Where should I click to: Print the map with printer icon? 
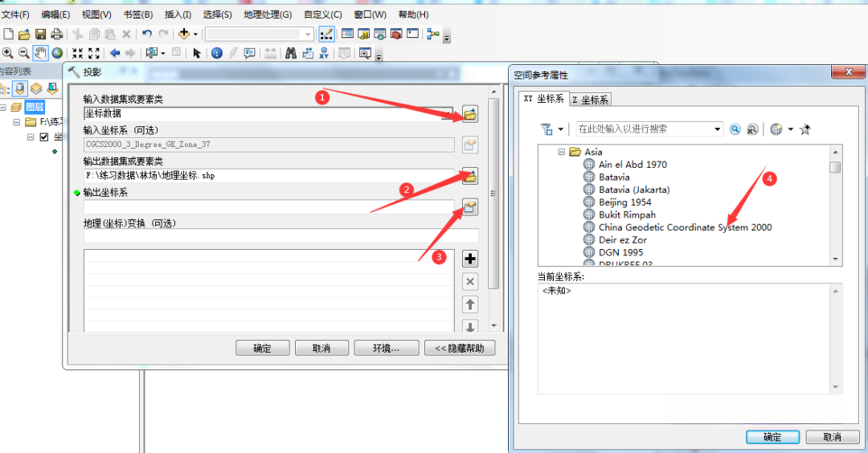pos(56,35)
